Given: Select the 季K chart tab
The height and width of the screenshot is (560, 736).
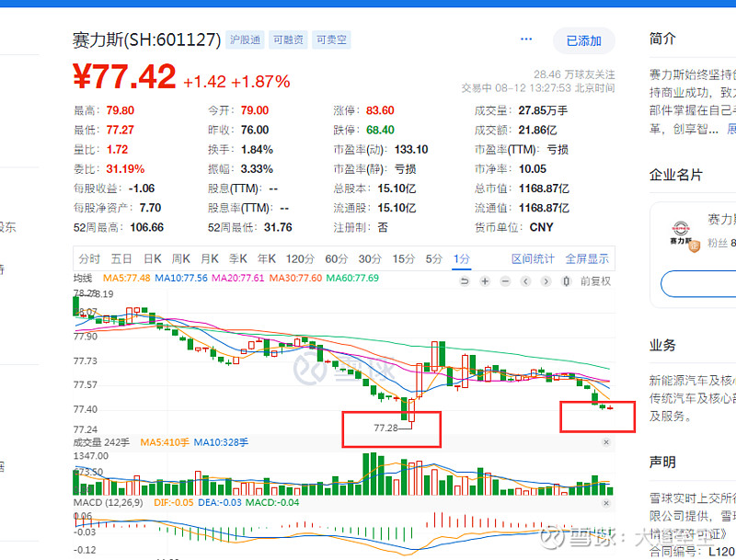Looking at the screenshot, I should tap(238, 259).
